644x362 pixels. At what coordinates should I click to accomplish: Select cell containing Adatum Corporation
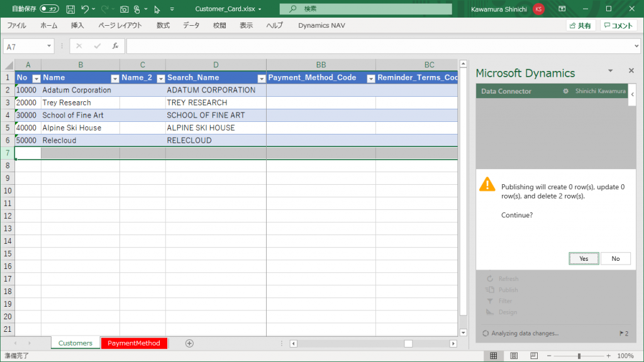80,90
